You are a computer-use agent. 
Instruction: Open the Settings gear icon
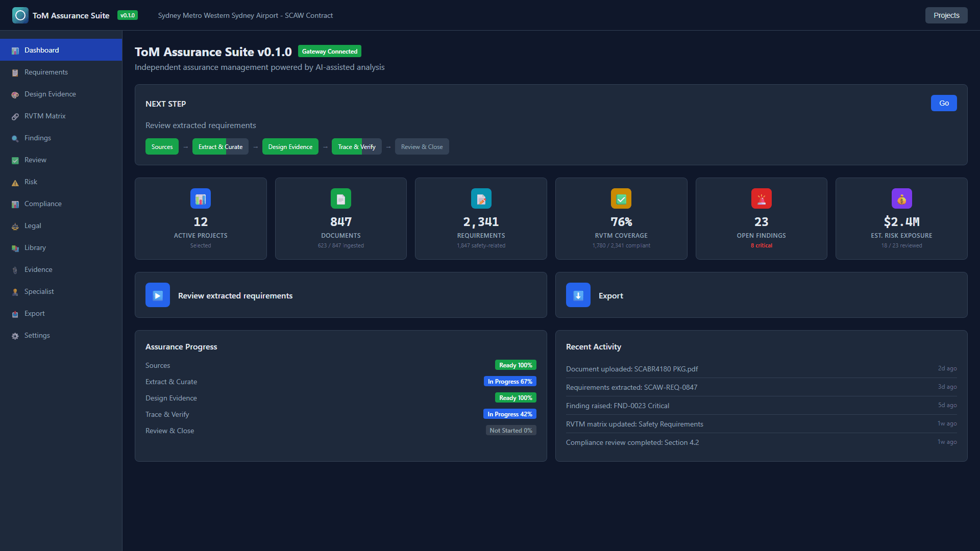pyautogui.click(x=14, y=335)
